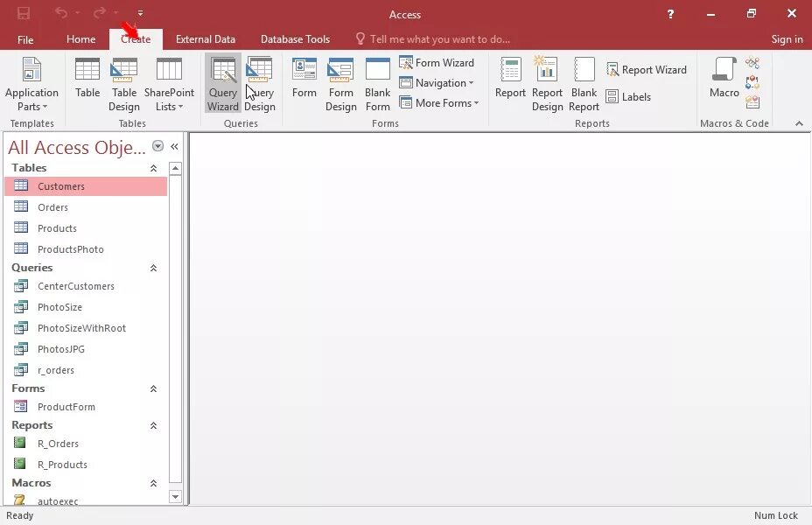Image resolution: width=812 pixels, height=525 pixels.
Task: Collapse the Tables group
Action: (x=153, y=168)
